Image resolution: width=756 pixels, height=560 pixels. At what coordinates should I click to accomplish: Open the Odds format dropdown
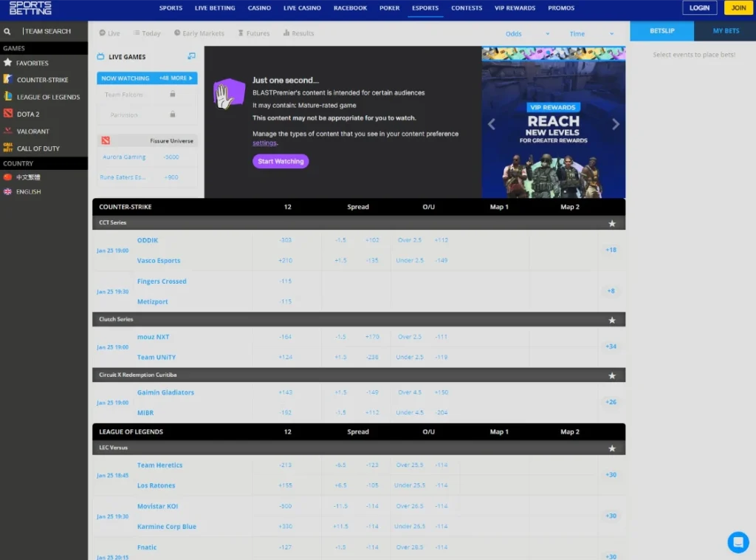pos(527,34)
